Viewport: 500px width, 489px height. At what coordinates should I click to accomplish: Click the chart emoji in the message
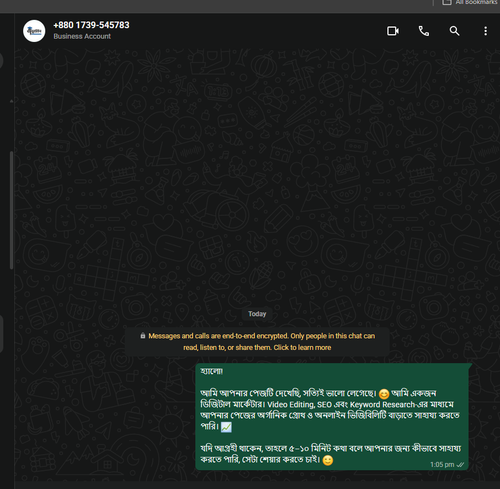pyautogui.click(x=226, y=427)
